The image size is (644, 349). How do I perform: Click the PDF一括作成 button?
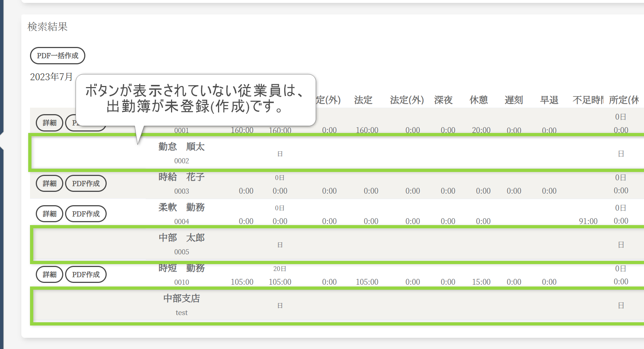coord(57,56)
